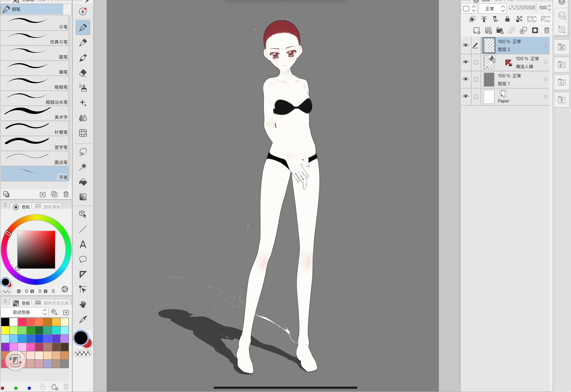Select the Lasso selection tool
Image resolution: width=571 pixels, height=392 pixels.
click(83, 152)
